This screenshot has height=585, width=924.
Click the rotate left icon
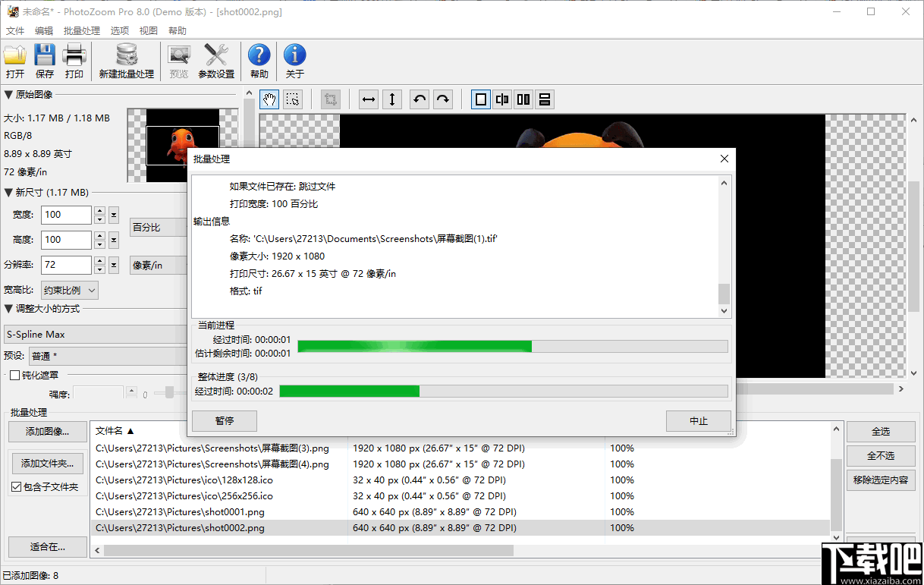point(420,99)
